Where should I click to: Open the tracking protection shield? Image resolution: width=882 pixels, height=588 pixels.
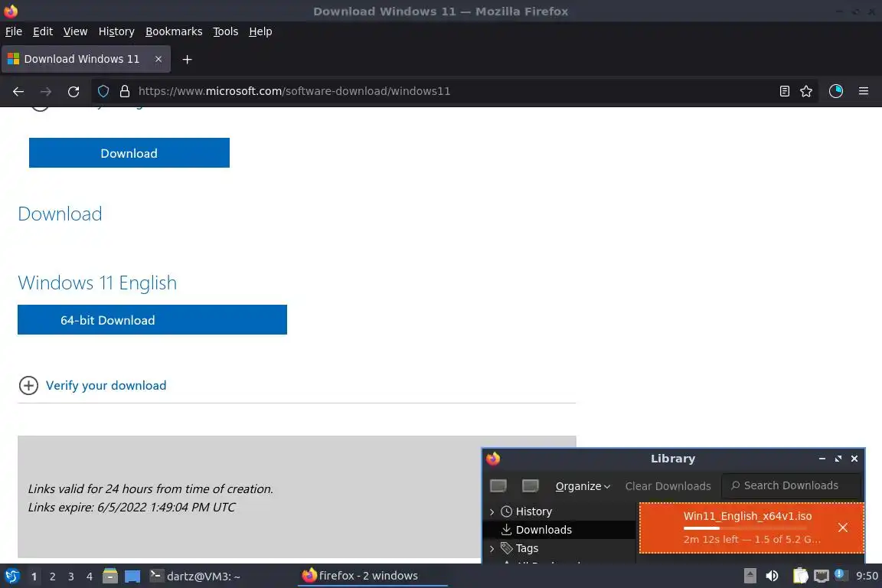click(x=103, y=91)
